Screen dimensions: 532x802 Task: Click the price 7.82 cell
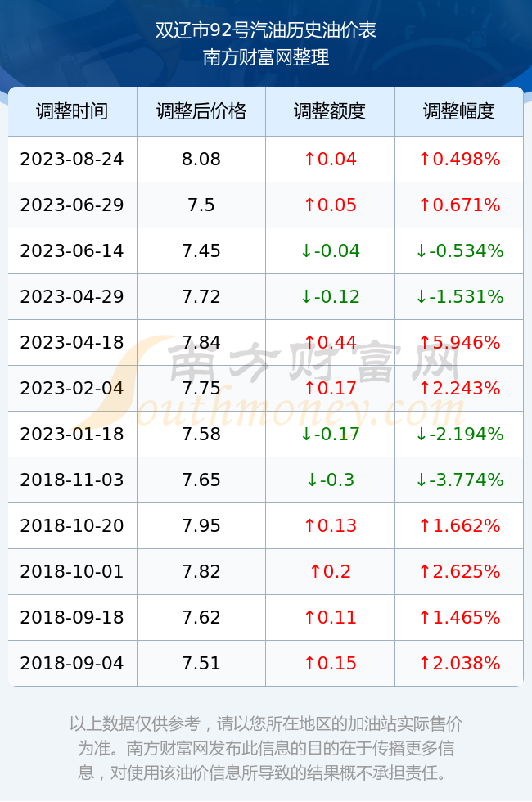click(201, 571)
